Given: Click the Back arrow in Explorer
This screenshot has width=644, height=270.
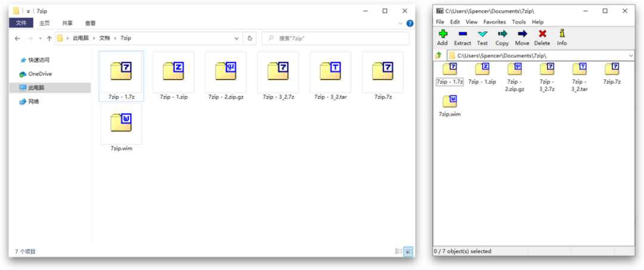Looking at the screenshot, I should point(17,38).
